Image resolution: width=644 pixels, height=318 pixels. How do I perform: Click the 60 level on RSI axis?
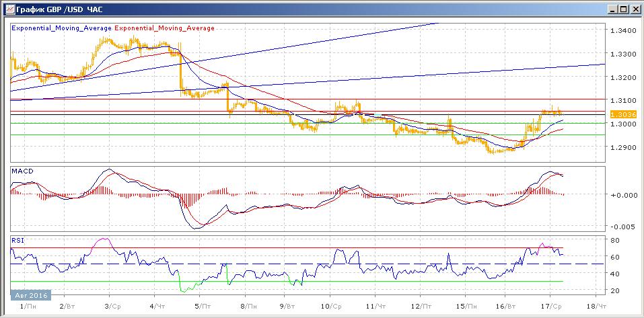tap(616, 257)
